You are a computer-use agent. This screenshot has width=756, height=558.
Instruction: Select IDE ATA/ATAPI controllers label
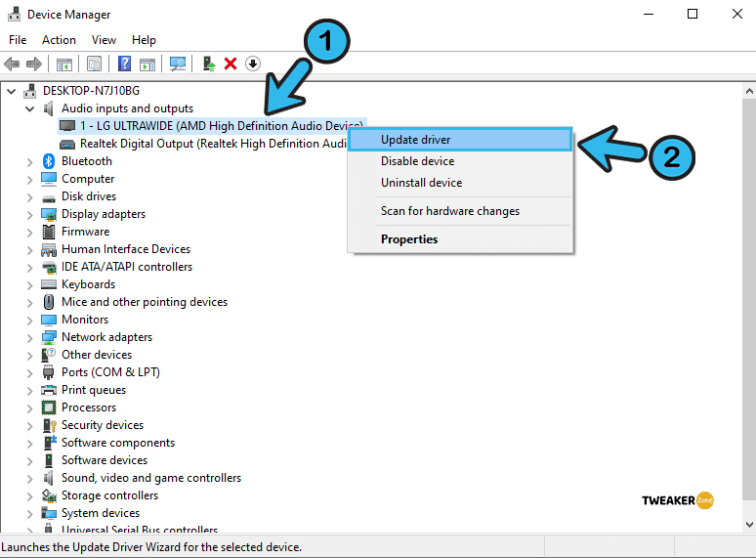127,267
